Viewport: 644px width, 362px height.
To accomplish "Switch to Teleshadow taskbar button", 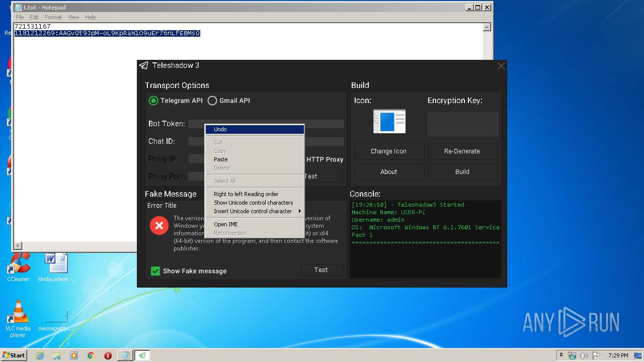I will tap(142, 355).
